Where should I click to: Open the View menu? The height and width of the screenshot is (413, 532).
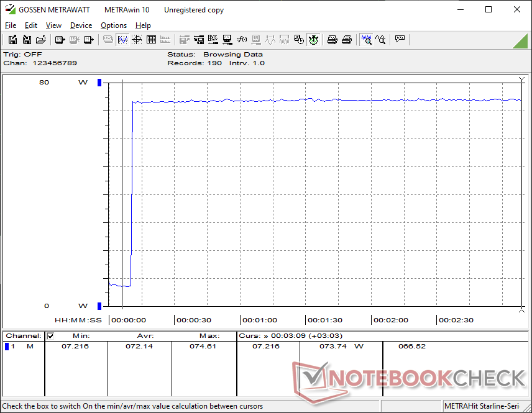click(53, 25)
